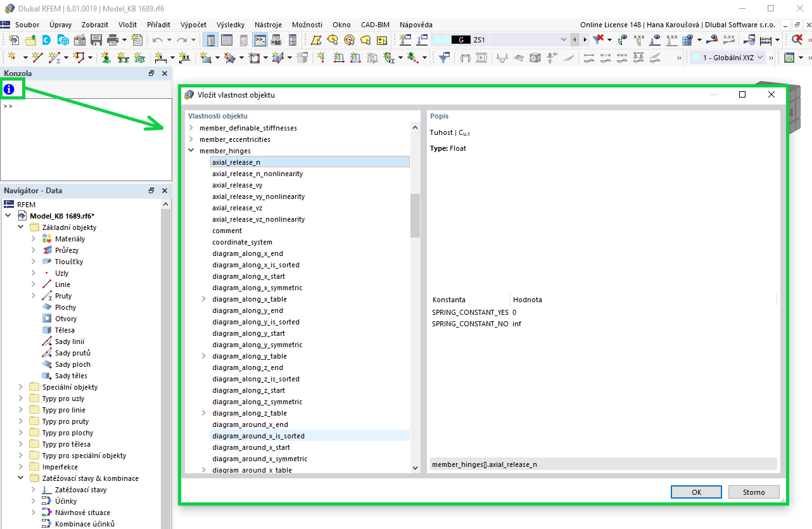Click the open model folder icon
Screen dimensions: 812x529
point(30,40)
